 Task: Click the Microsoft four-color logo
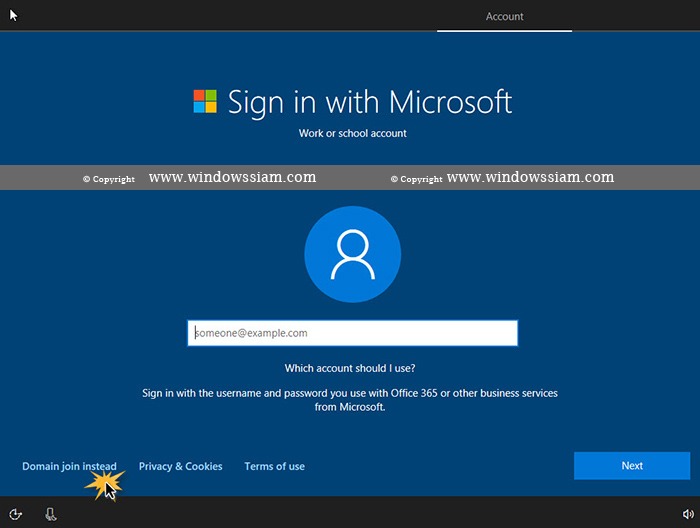[x=205, y=101]
